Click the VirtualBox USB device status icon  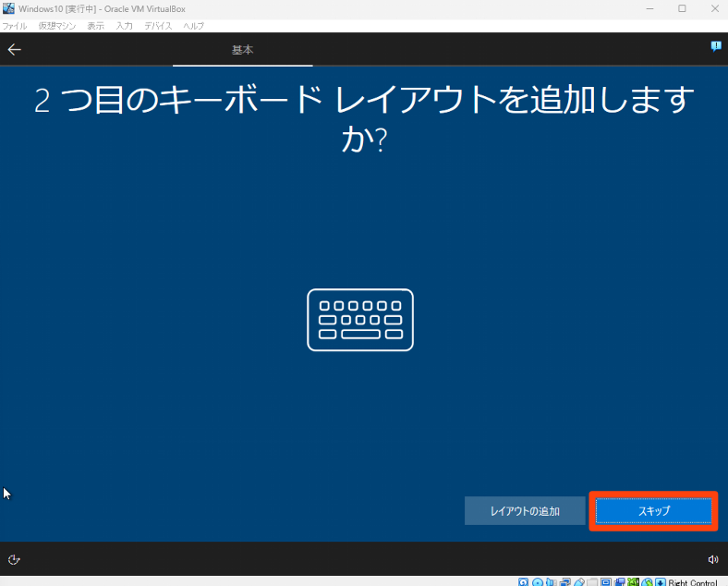[579, 582]
